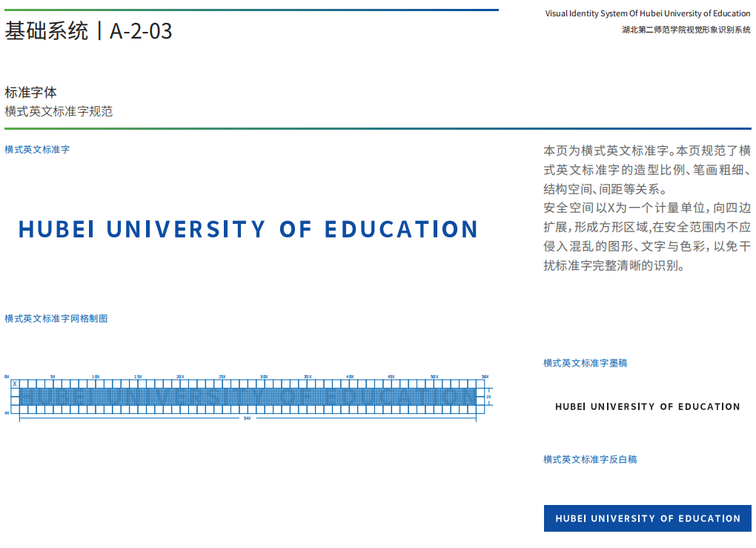Click the English title Visual Identity System header
The height and width of the screenshot is (548, 756).
tap(647, 13)
